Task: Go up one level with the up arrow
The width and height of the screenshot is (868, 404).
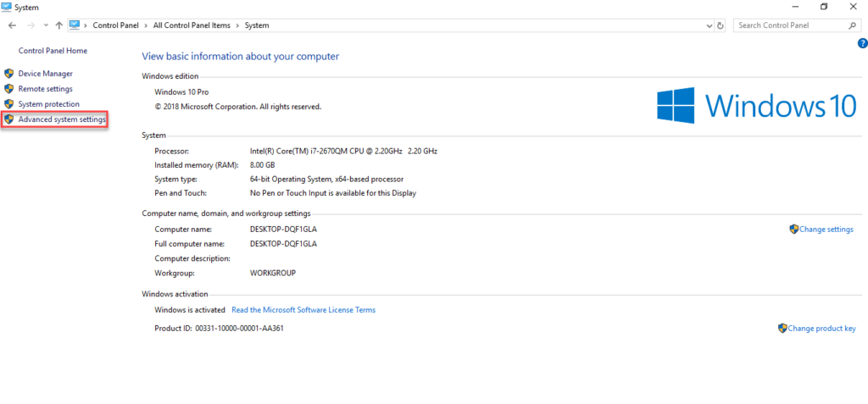Action: [58, 25]
